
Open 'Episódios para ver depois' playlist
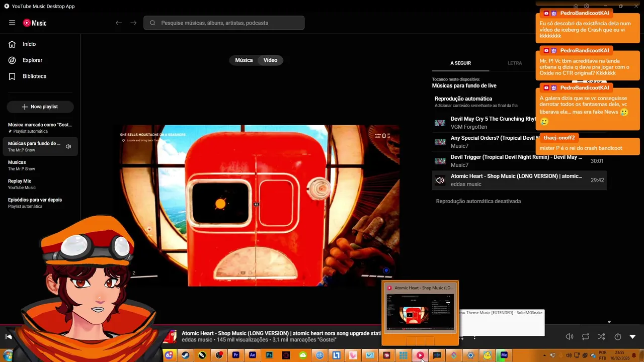click(40, 203)
